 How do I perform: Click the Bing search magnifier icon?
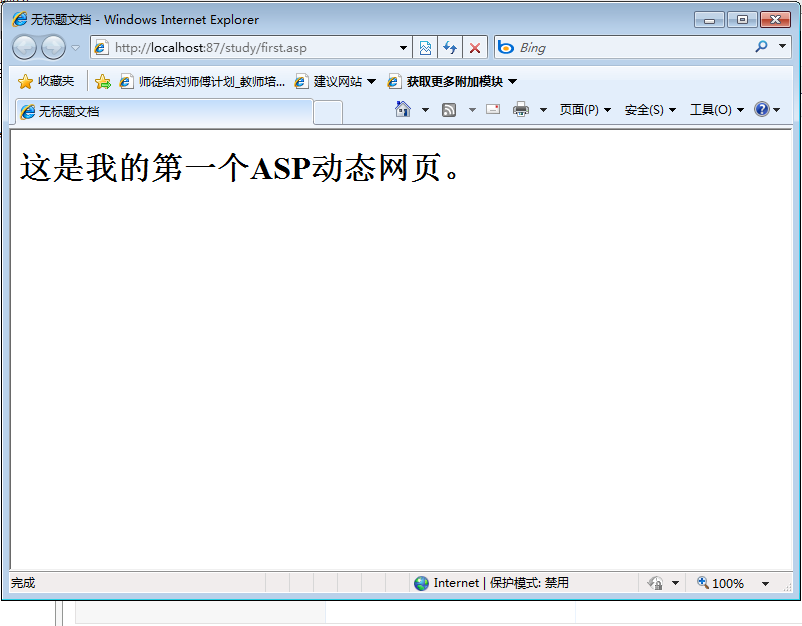pos(761,47)
